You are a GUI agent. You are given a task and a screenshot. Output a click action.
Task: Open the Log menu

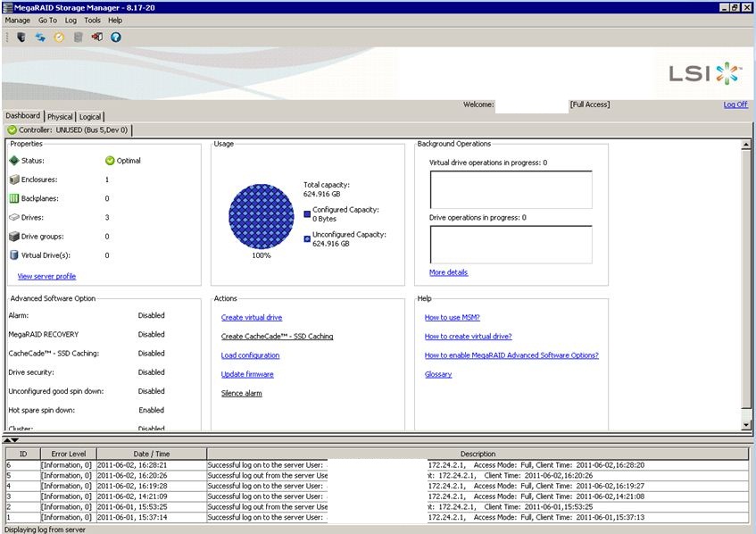click(x=71, y=21)
